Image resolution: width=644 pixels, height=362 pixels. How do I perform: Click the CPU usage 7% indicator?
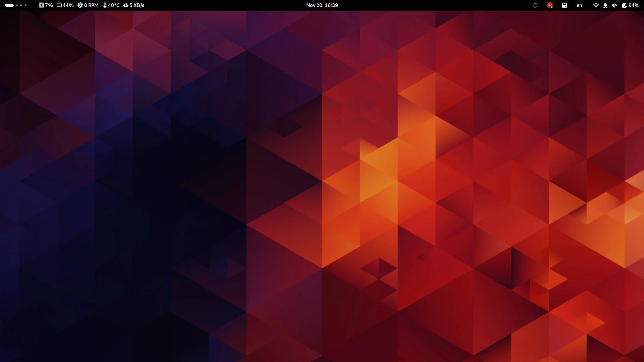click(46, 5)
